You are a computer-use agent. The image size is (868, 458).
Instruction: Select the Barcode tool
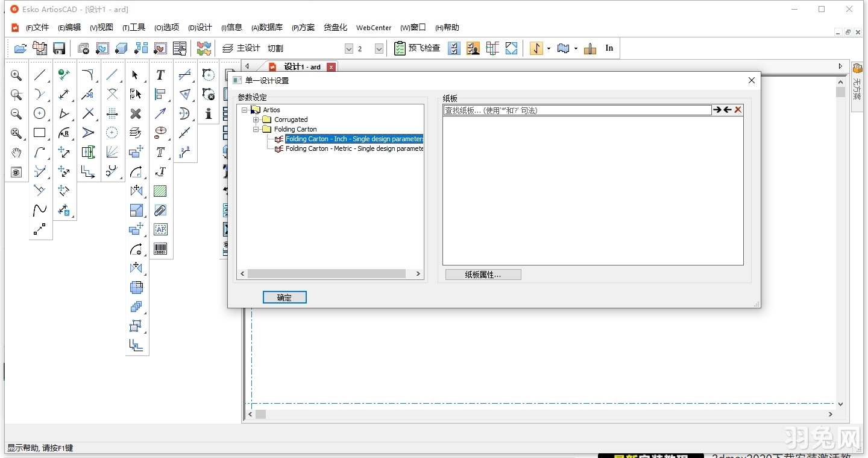160,249
